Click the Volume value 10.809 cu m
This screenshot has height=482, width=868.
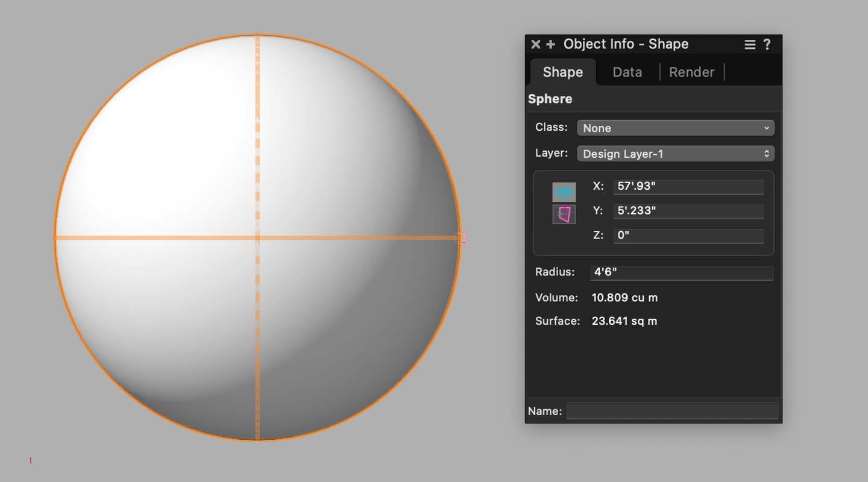click(x=624, y=298)
